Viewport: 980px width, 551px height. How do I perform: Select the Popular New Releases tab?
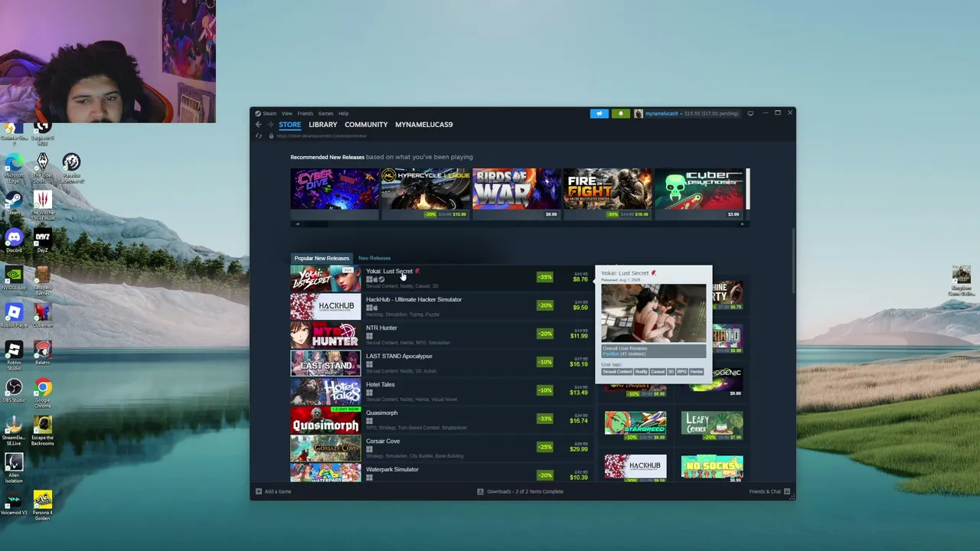click(322, 258)
